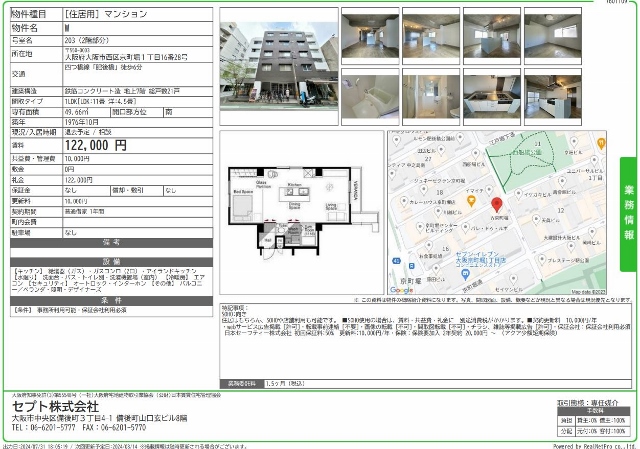
Task: Click the company name セプト株式会社
Action: click(56, 407)
